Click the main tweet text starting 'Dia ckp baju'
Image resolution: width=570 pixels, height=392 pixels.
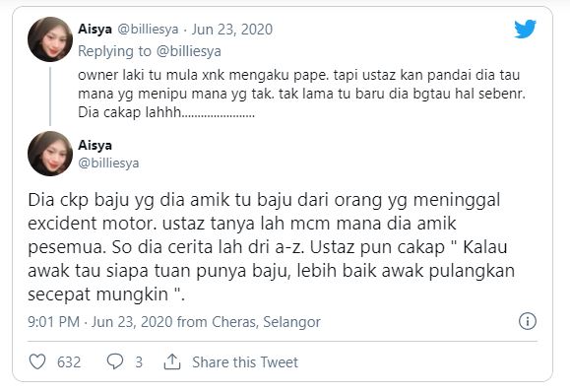271,247
